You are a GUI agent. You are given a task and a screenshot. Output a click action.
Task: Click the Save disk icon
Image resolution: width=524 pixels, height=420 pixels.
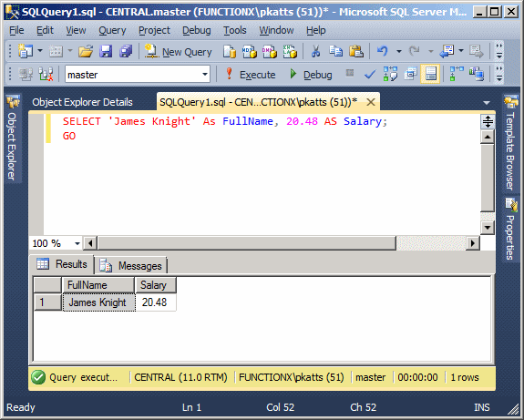coord(106,52)
